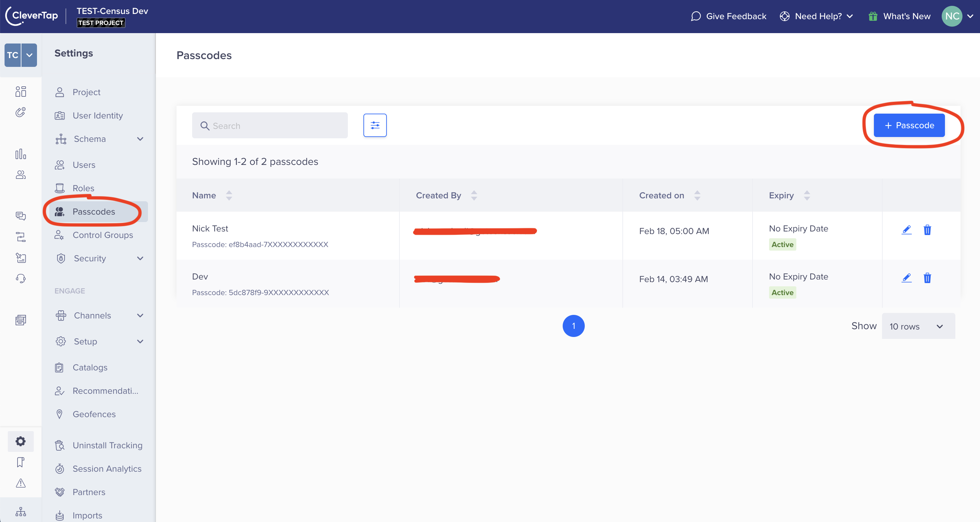The height and width of the screenshot is (522, 980).
Task: Delete the Dev passcode
Action: (927, 278)
